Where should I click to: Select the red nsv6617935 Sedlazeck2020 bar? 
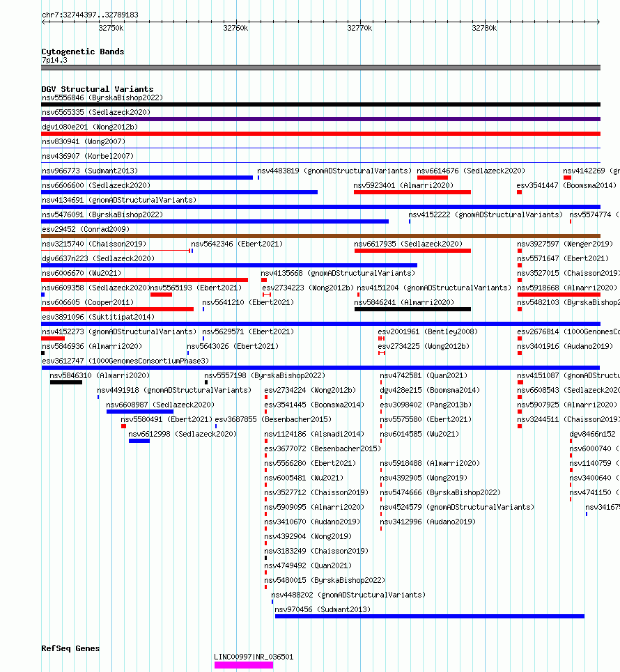[x=412, y=251]
